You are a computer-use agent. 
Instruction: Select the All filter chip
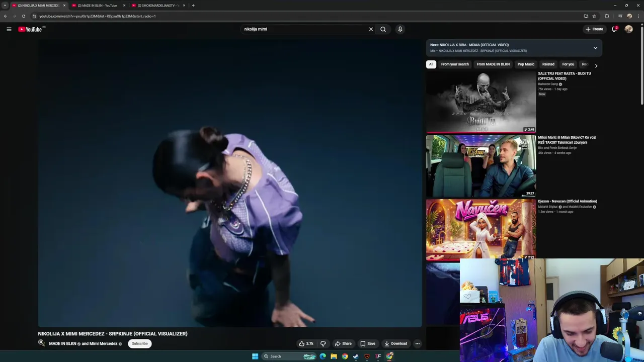[431, 64]
